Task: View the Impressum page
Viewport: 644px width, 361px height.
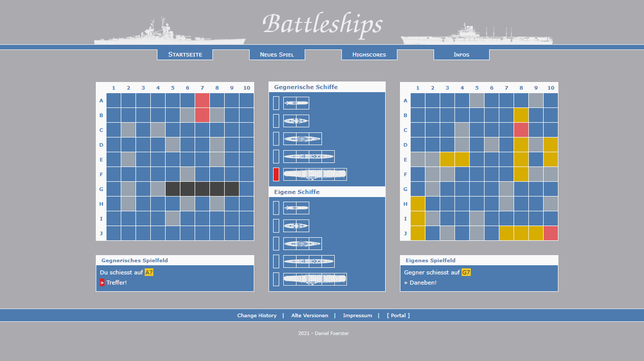Action: click(x=357, y=316)
